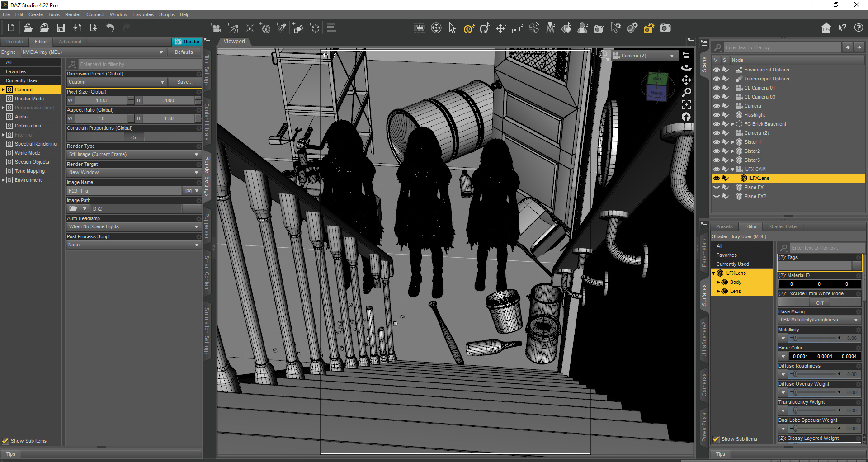Open Base Mixing PBR Metallicity/Roughness dropdown
The height and width of the screenshot is (462, 868).
pyautogui.click(x=819, y=320)
